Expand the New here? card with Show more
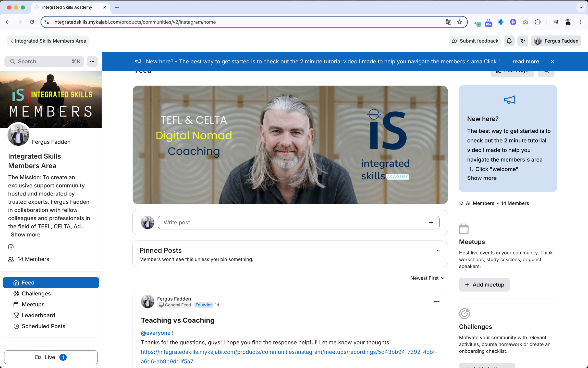Screen dimensions: 588x368 pyautogui.click(x=482, y=178)
